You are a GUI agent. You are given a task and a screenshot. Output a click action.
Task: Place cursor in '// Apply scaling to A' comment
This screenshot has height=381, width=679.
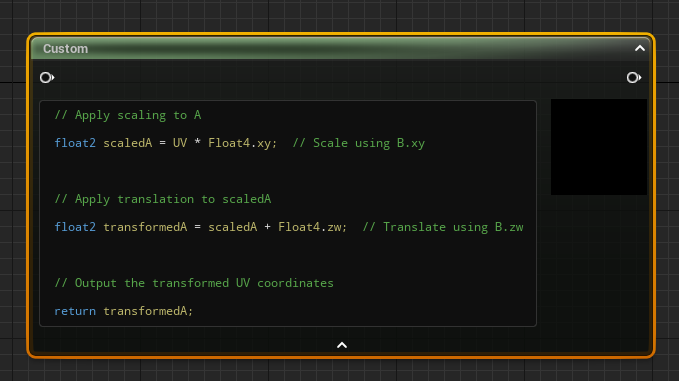[x=128, y=115]
